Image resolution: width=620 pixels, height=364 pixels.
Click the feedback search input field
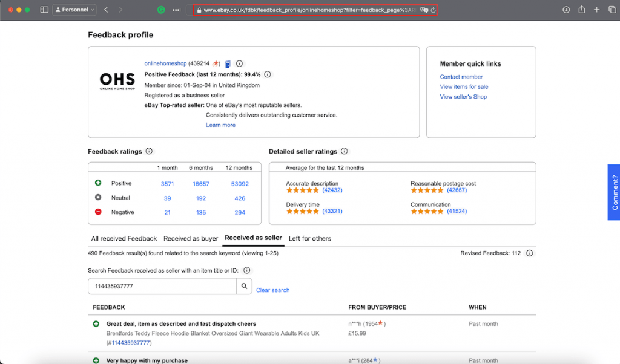pos(162,286)
